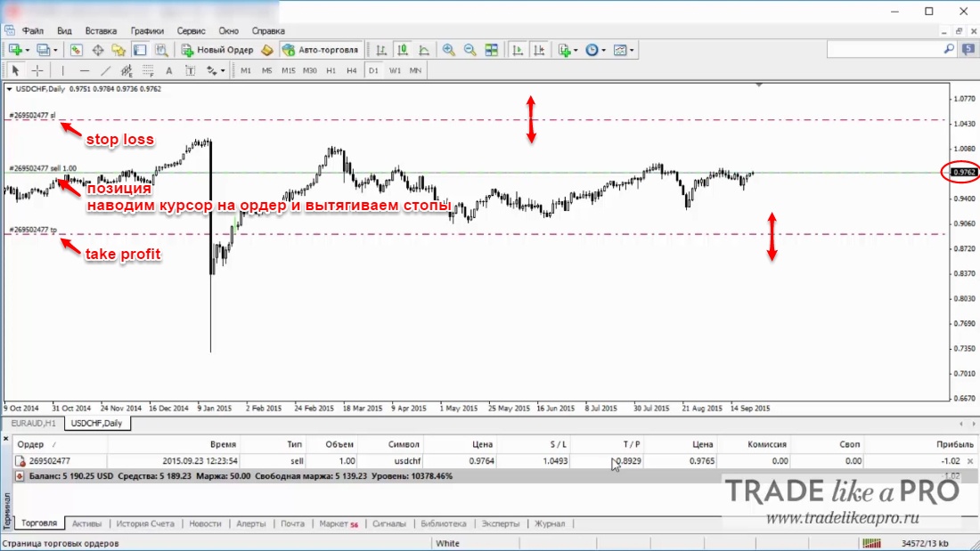980x551 pixels.
Task: Select the D1 timeframe
Action: pyautogui.click(x=373, y=70)
